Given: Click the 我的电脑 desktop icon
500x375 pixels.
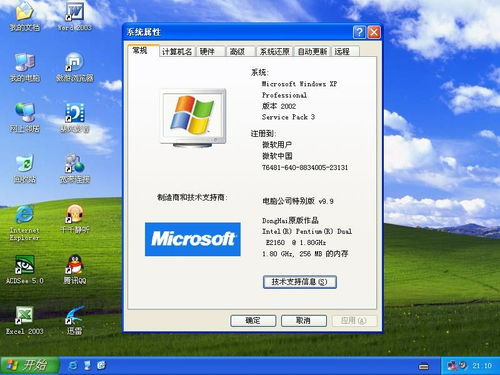Looking at the screenshot, I should [25, 67].
